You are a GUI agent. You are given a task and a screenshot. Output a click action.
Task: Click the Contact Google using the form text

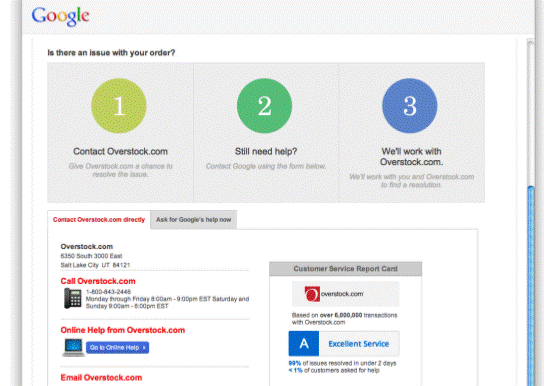[266, 166]
